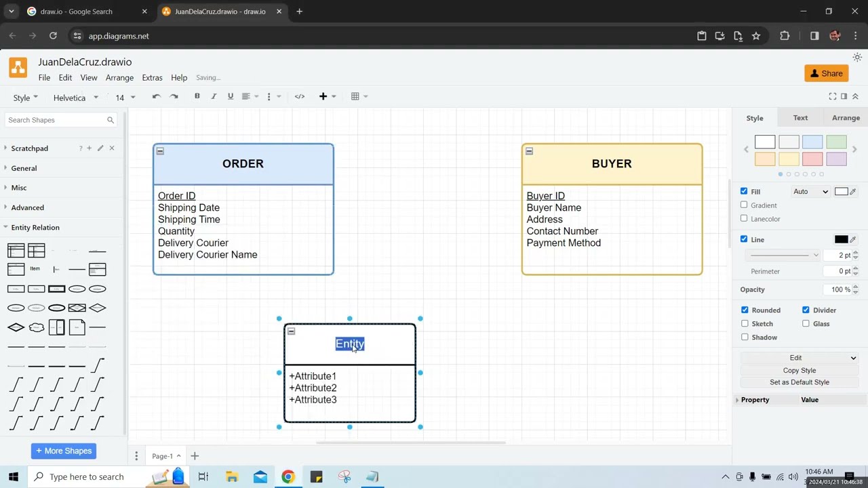
Task: Expand the Property Value section
Action: 737,400
